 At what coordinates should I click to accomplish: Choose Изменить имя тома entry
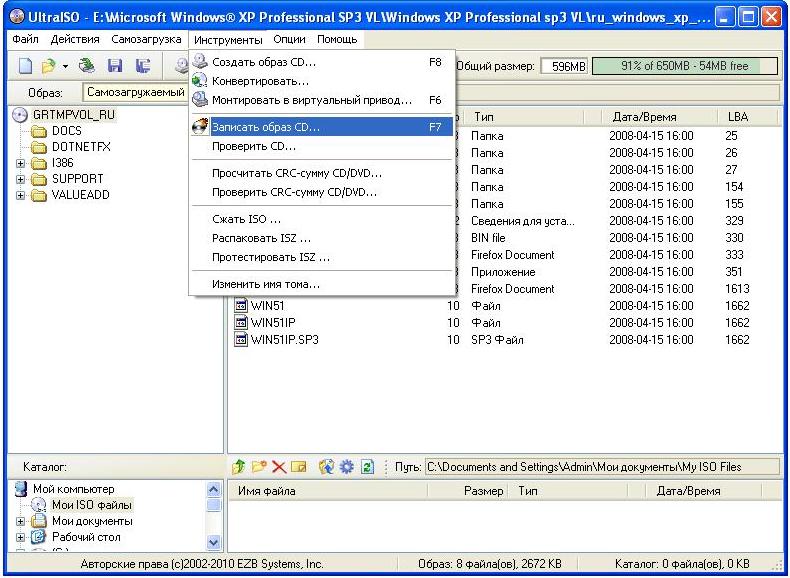pos(321,284)
